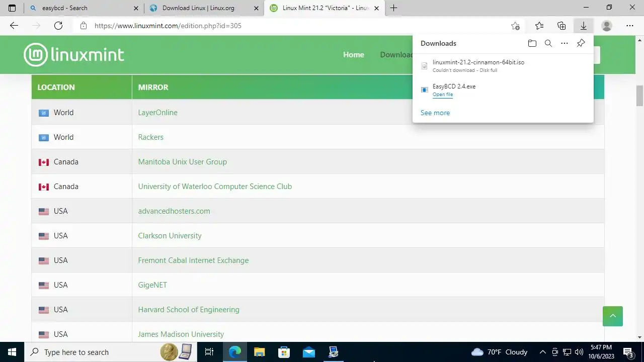Screen dimensions: 644x362
Task: Open Microsoft Edge from the taskbar
Action: pos(235,352)
